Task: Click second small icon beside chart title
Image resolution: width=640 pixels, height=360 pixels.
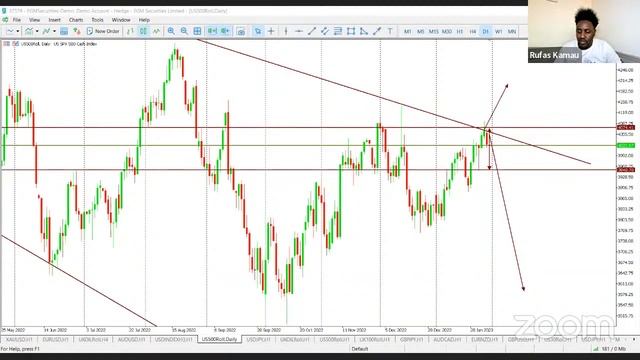Action: [x=16, y=44]
